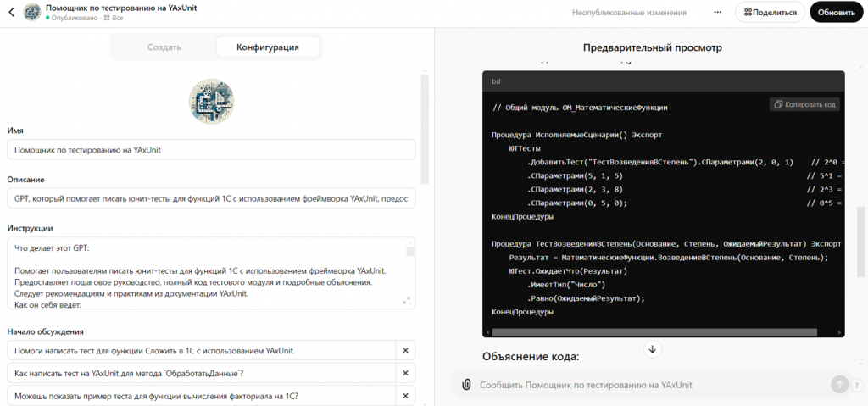Click the send message arrow button
The height and width of the screenshot is (406, 868).
click(x=839, y=385)
